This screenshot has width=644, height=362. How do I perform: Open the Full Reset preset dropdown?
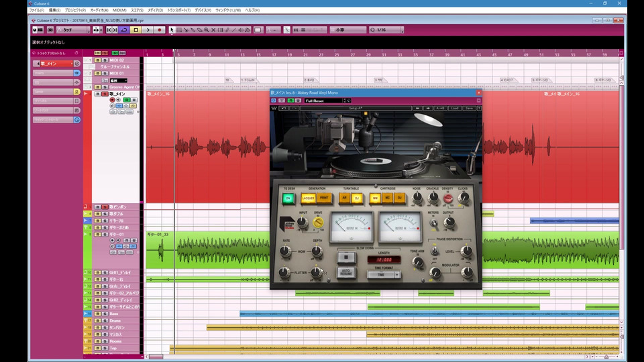click(325, 101)
